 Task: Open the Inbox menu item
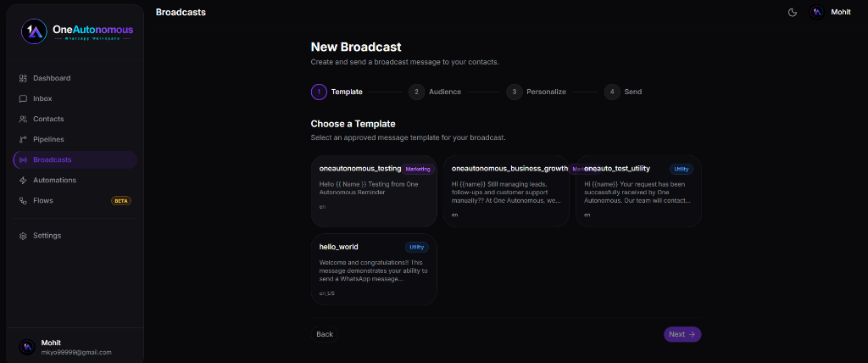75,98
